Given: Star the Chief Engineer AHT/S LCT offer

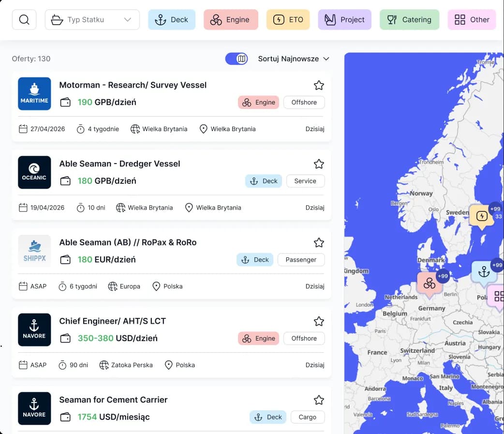Looking at the screenshot, I should pos(319,321).
